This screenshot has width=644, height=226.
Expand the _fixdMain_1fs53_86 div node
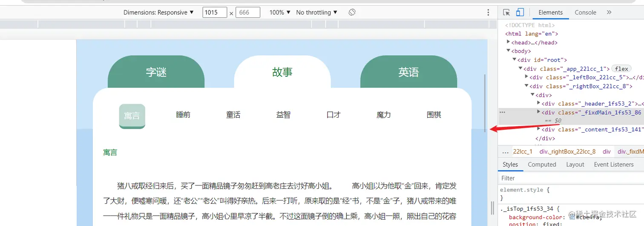tap(539, 112)
